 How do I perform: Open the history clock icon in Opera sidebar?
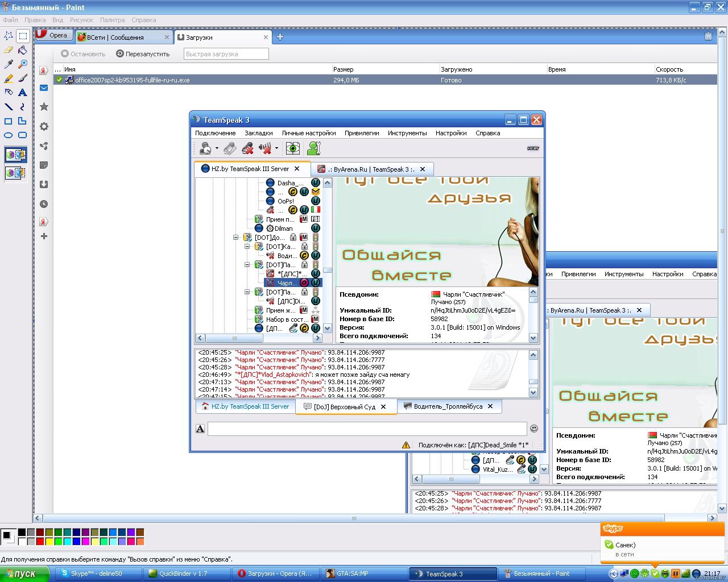tap(44, 203)
